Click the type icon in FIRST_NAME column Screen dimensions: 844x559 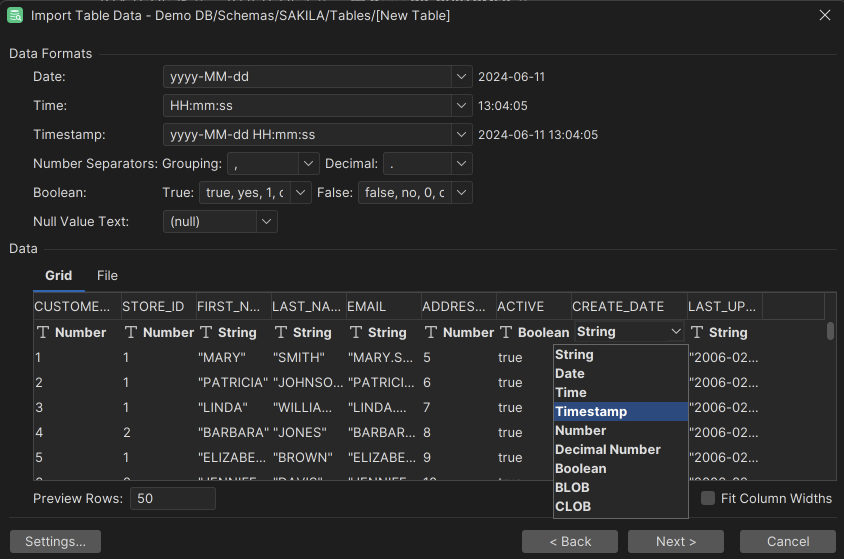[x=206, y=332]
